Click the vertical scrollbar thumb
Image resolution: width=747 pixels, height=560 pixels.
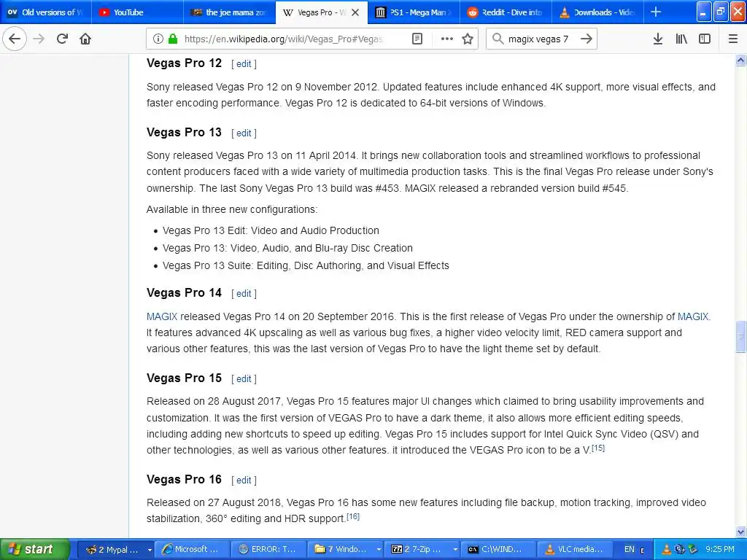pos(740,337)
